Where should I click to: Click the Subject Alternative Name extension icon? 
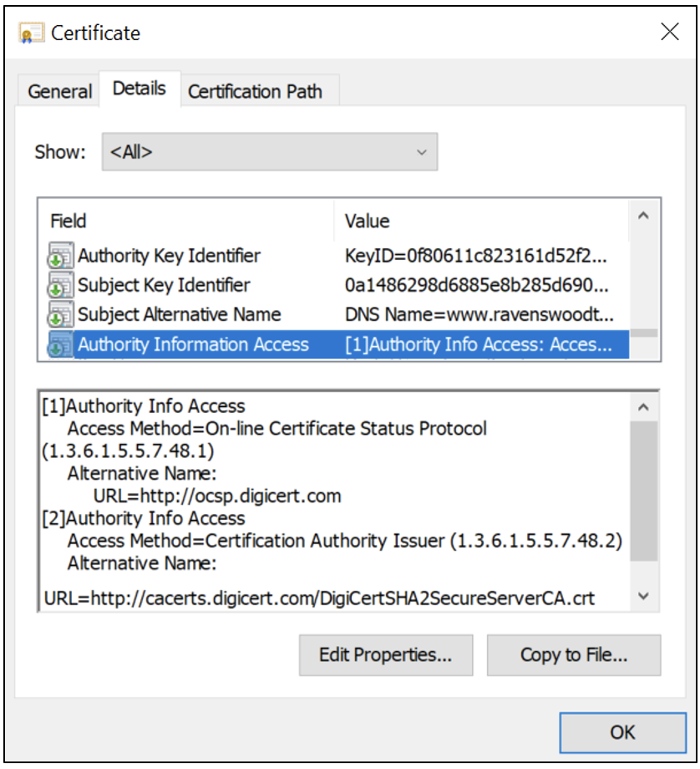tap(60, 314)
